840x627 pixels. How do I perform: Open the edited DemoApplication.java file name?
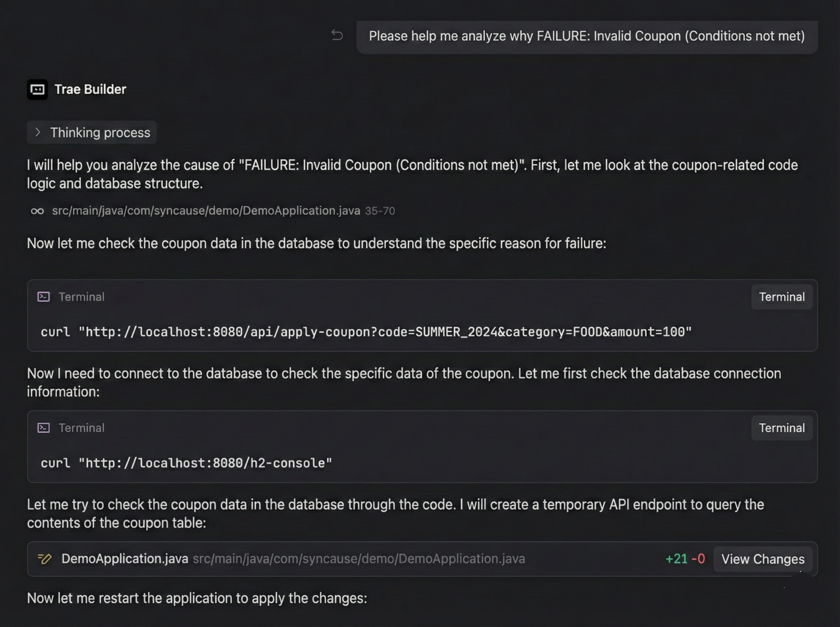(125, 559)
